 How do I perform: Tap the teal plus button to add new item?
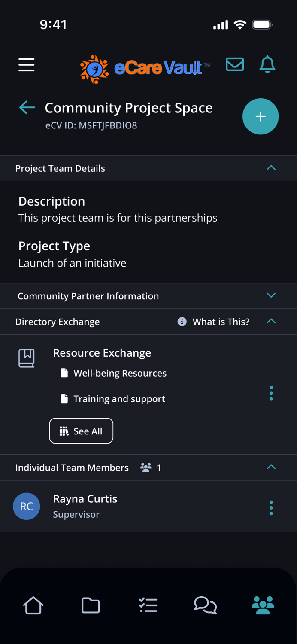261,116
